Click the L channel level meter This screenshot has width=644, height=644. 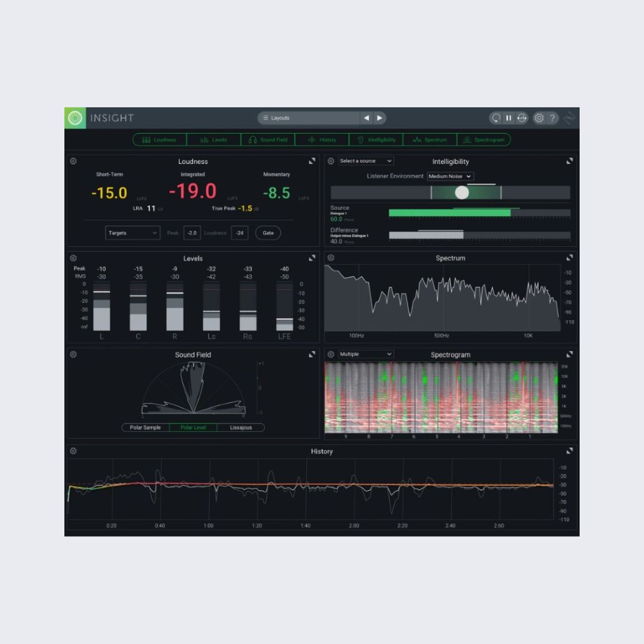[x=101, y=306]
